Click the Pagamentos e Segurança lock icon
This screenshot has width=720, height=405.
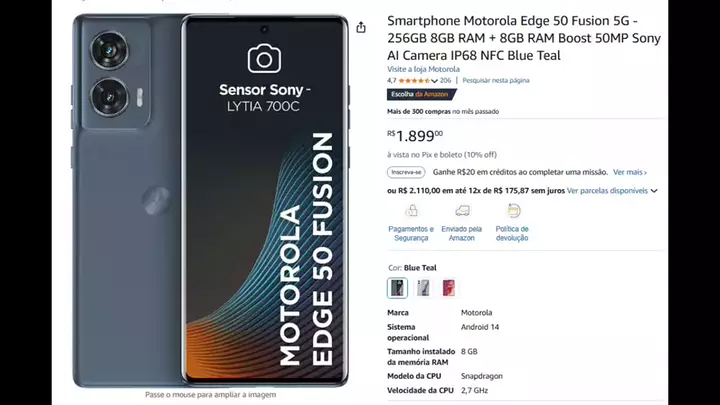tap(411, 211)
